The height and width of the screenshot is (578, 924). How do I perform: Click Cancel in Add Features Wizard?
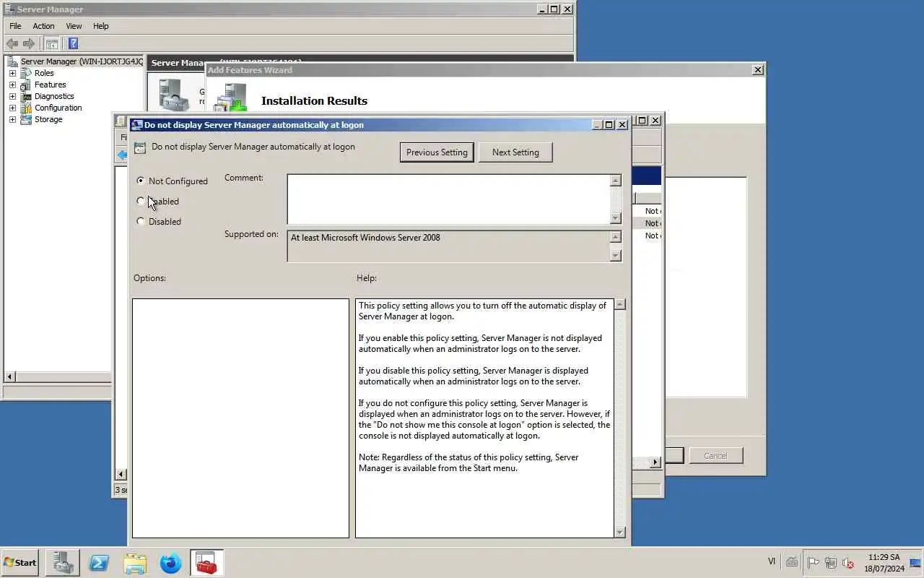coord(715,456)
